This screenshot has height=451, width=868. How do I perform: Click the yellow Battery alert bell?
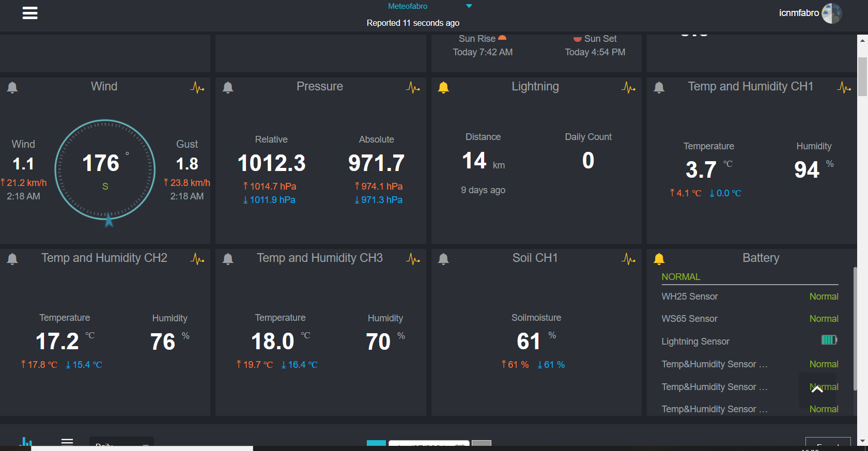(659, 259)
